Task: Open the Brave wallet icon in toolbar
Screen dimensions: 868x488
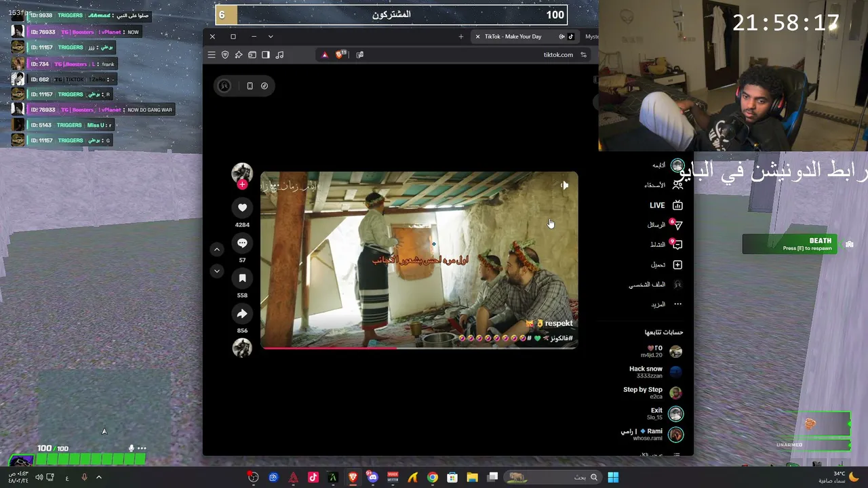Action: (x=252, y=55)
